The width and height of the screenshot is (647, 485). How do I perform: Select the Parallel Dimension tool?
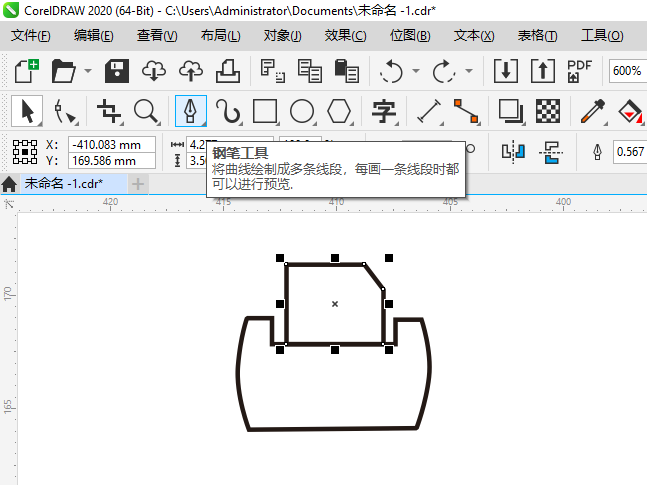pyautogui.click(x=429, y=111)
